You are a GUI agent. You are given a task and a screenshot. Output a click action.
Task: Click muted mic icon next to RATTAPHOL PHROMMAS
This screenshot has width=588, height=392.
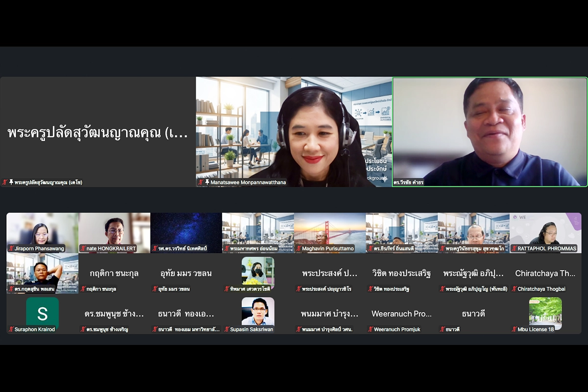[x=514, y=248]
